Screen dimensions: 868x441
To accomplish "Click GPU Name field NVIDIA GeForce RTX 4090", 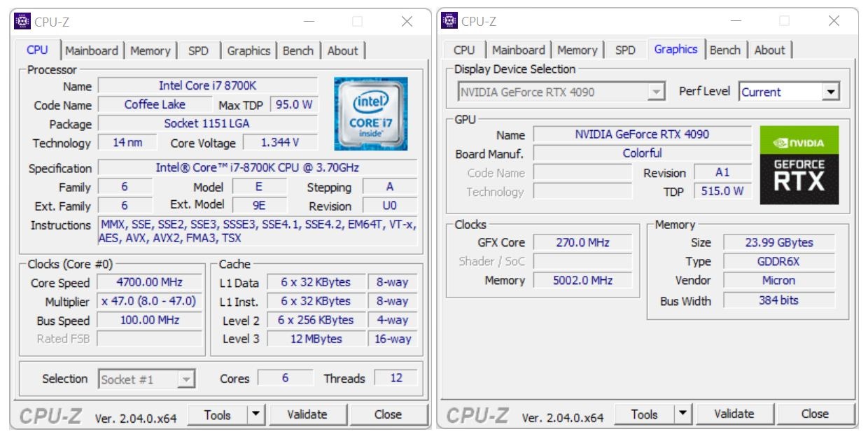I will [x=643, y=134].
